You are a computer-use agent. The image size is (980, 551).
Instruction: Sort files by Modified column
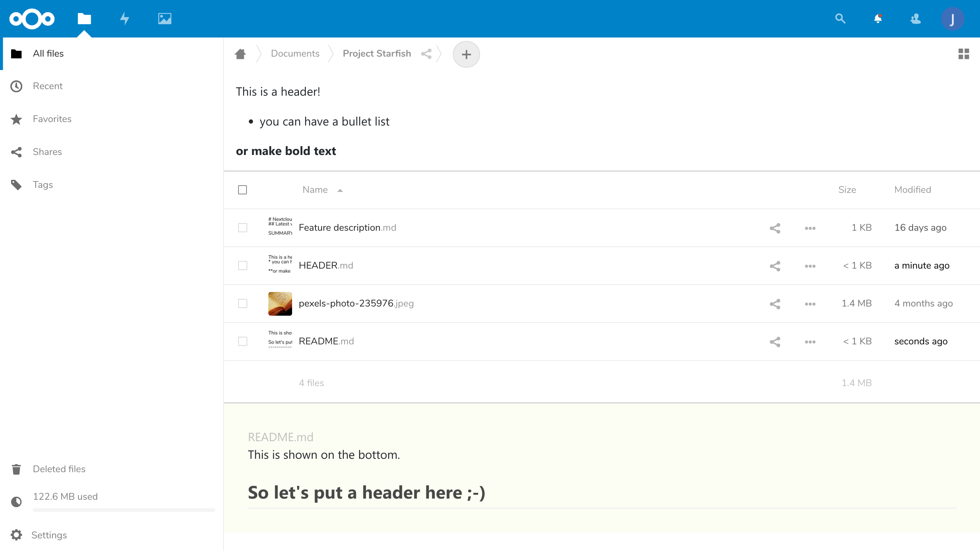coord(913,190)
